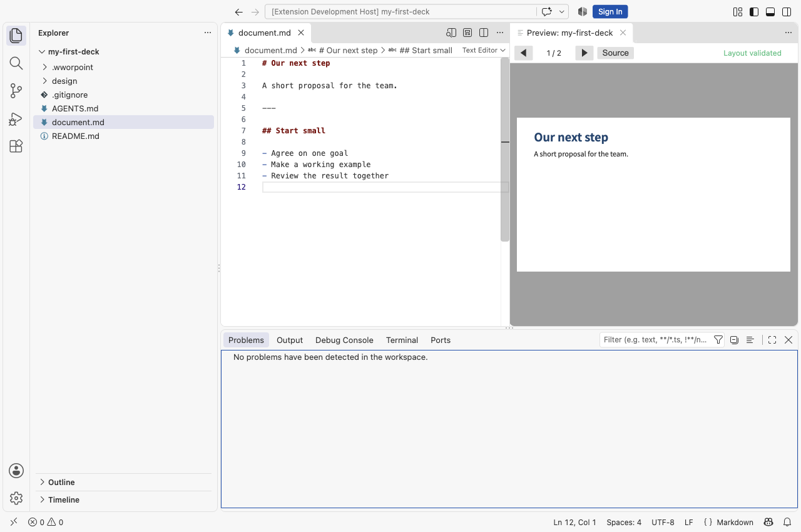Customize layout from the title bar
This screenshot has height=532, width=801.
(738, 11)
